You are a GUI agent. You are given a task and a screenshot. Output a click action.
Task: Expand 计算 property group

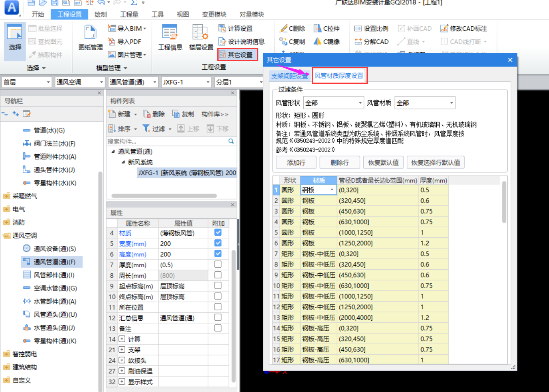click(x=122, y=339)
